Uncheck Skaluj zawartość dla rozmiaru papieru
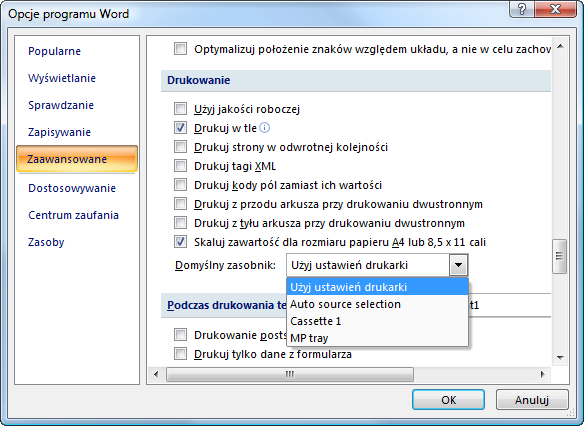 [181, 242]
